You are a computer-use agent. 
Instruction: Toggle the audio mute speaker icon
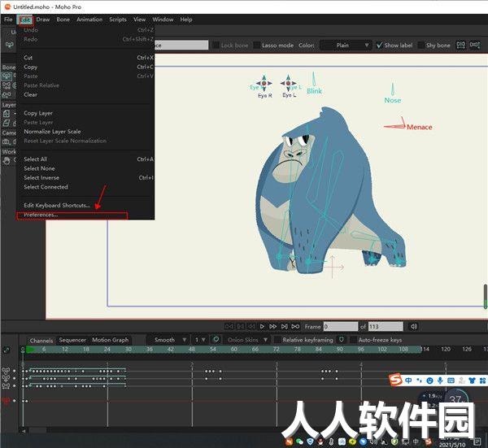pos(414,326)
